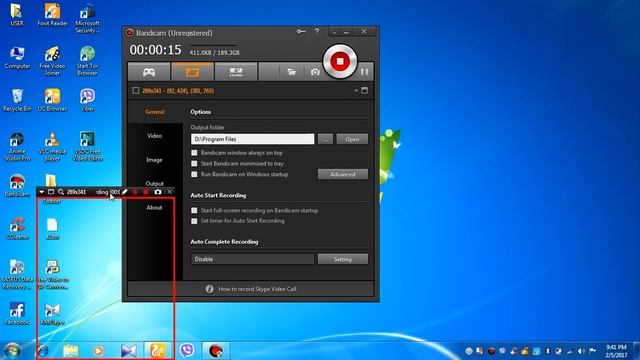Tick the checkbox beside 289x341 target
This screenshot has width=640, height=360.
(136, 91)
